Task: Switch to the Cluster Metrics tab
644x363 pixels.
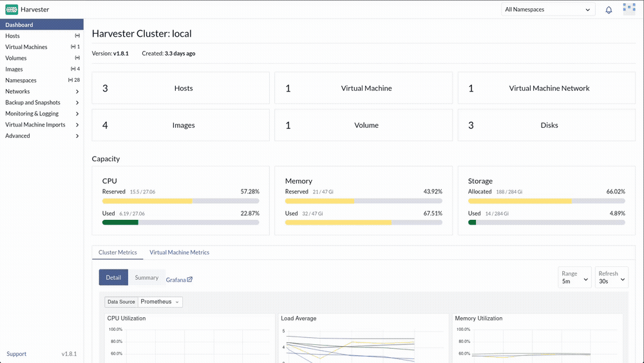Action: 117,252
